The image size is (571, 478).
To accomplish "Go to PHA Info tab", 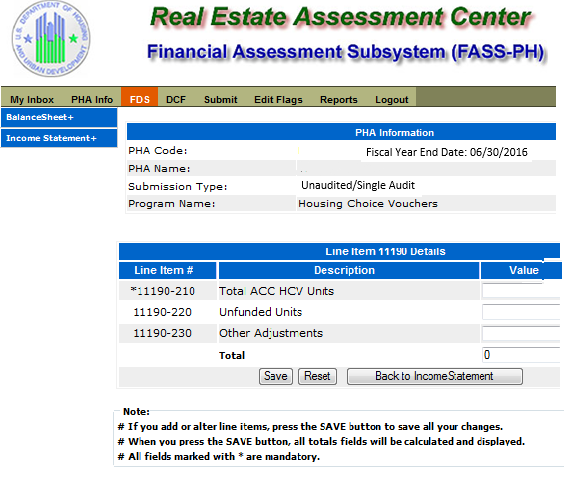I will click(x=92, y=99).
